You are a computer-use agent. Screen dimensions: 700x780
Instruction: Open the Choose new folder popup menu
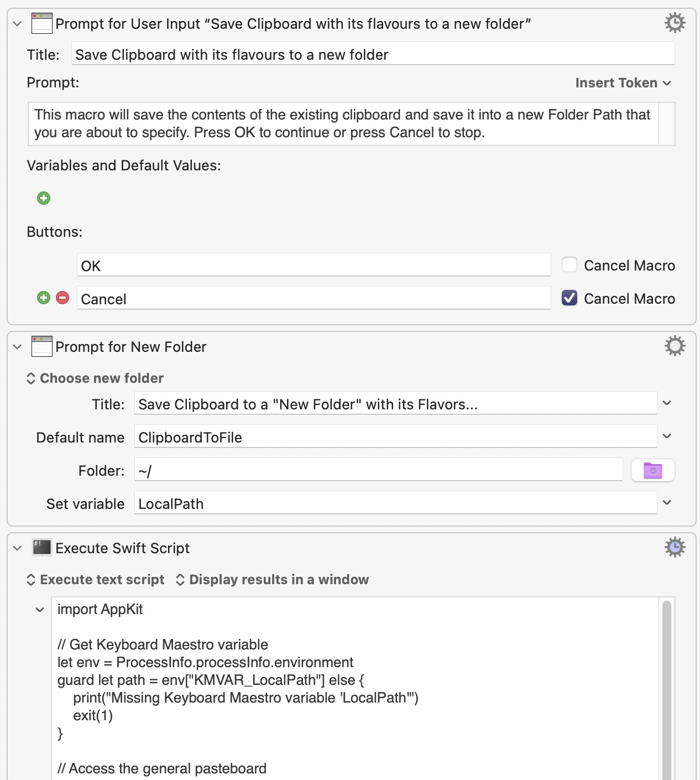[x=95, y=378]
